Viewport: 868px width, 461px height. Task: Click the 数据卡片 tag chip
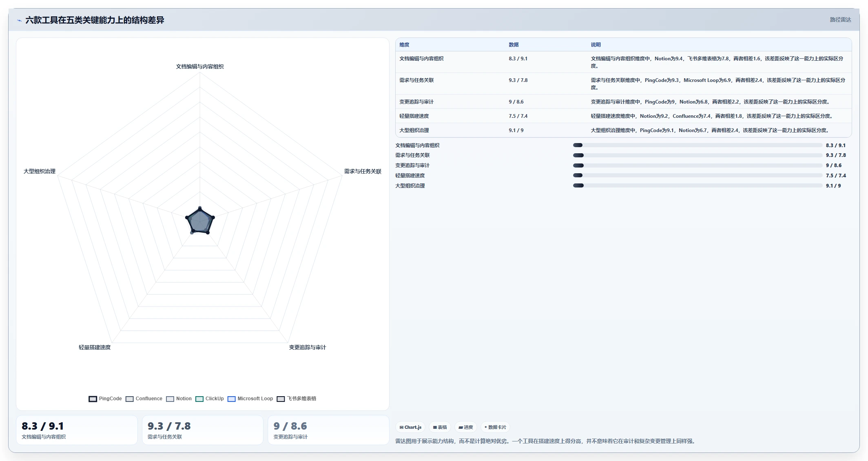click(x=495, y=427)
